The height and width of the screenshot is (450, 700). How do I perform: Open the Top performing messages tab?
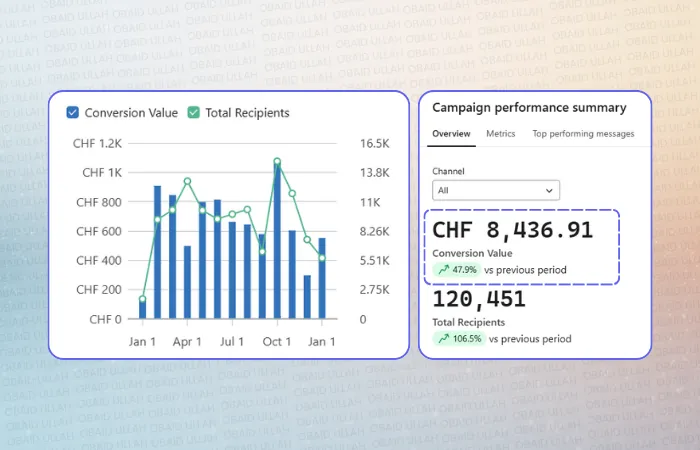[583, 133]
